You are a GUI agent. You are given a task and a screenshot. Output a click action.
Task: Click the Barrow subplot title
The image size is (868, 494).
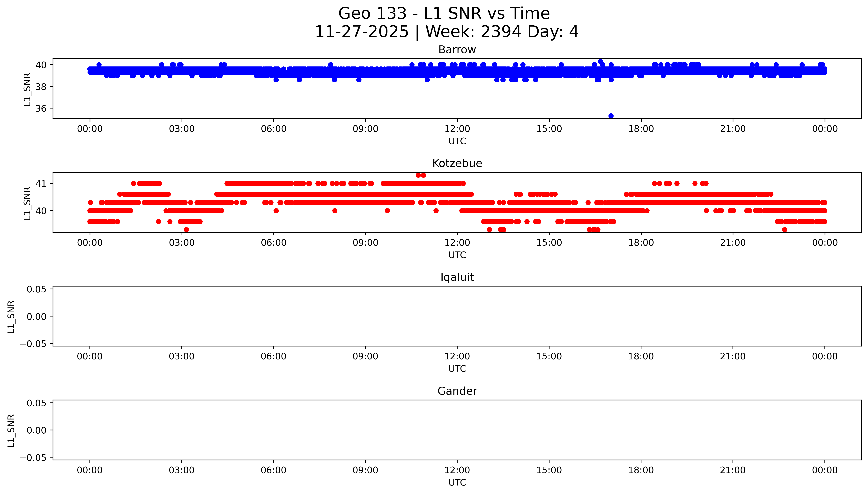pyautogui.click(x=457, y=50)
